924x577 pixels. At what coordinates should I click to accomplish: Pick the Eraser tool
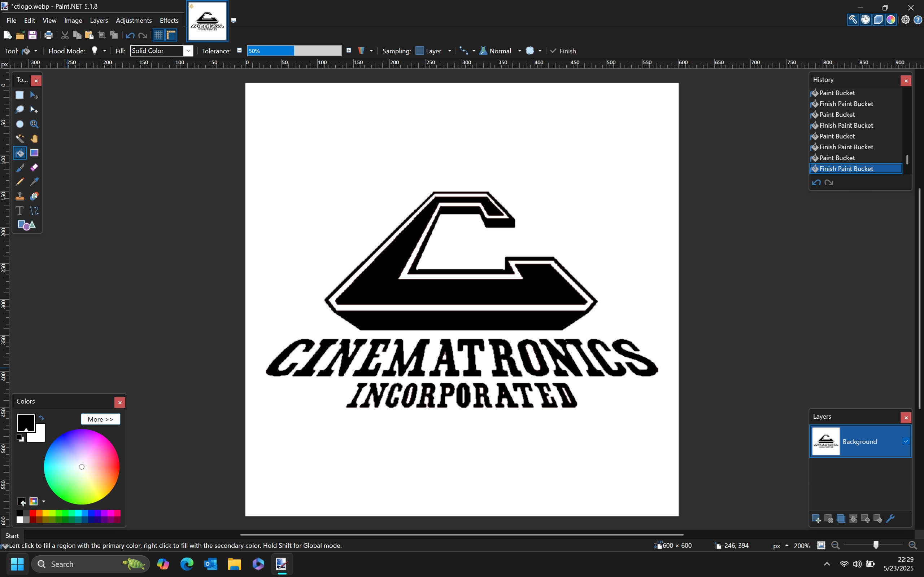34,168
